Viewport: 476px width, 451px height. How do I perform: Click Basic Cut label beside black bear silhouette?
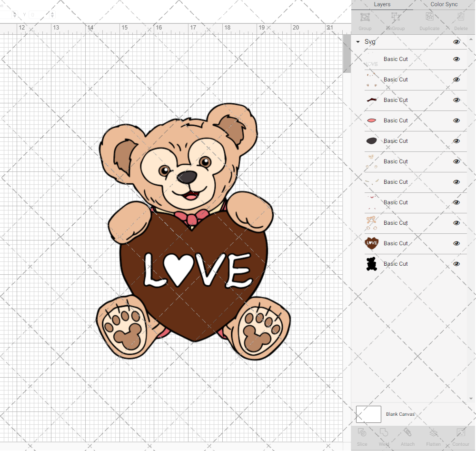tap(396, 264)
